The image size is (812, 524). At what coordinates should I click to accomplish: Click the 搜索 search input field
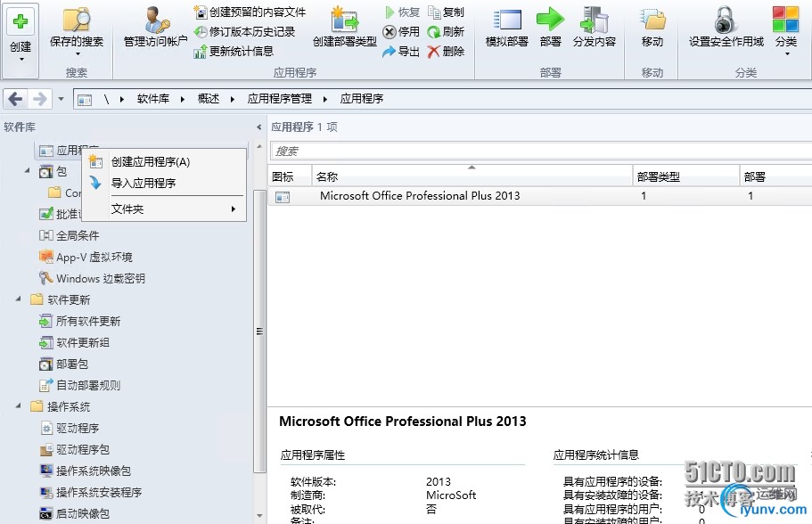click(541, 151)
